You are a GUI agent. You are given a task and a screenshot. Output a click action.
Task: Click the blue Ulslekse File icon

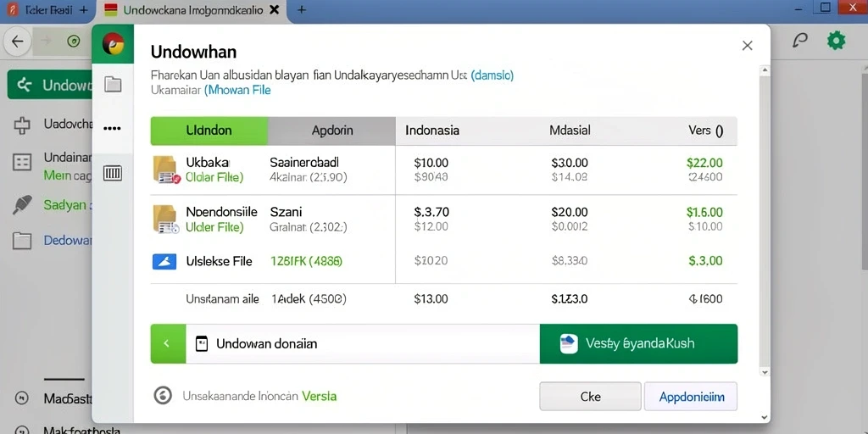click(x=164, y=261)
